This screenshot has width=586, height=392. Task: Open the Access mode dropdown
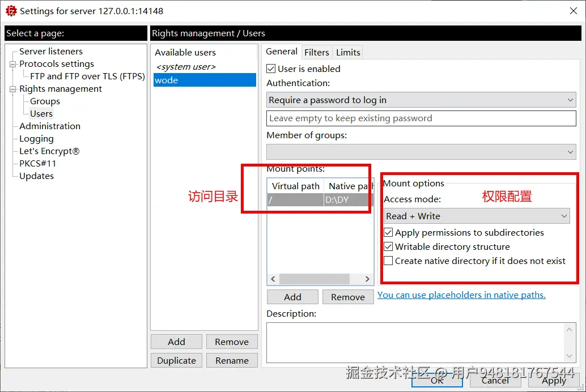point(477,216)
